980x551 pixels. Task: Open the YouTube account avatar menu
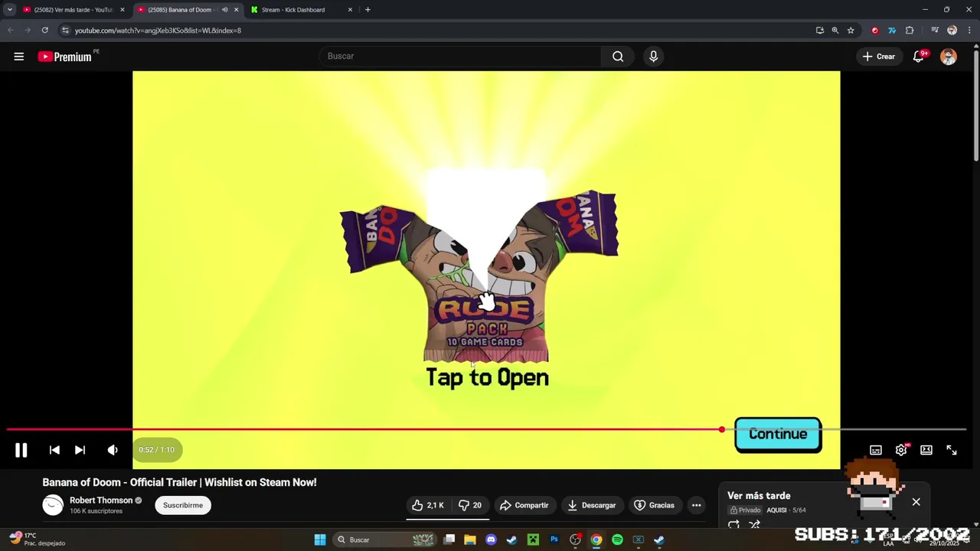[949, 57]
